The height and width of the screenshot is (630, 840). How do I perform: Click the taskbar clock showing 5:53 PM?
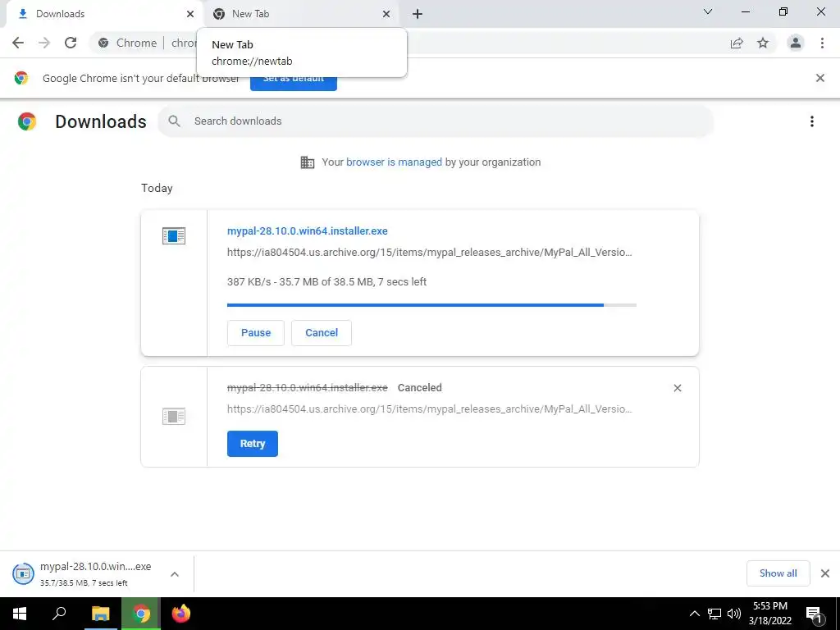pyautogui.click(x=769, y=614)
